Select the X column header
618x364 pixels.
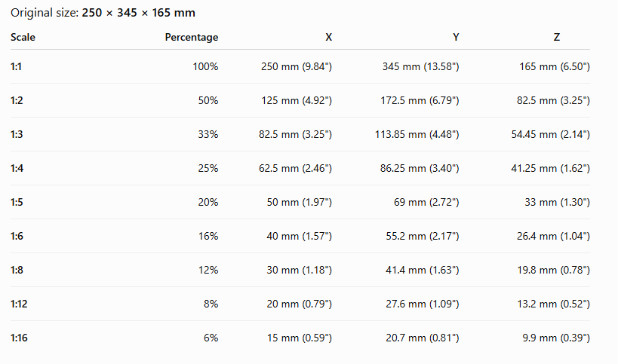[329, 37]
